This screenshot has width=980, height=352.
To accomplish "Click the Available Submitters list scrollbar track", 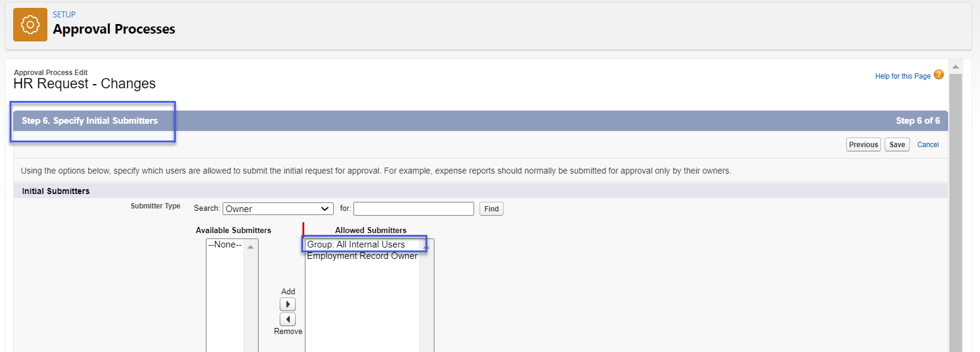I will coord(250,300).
